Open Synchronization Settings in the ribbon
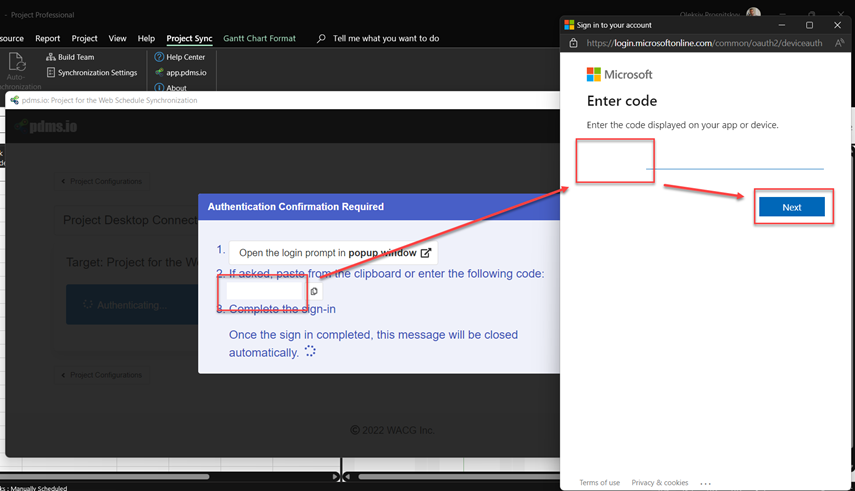Screen dimensions: 855x491 click(x=92, y=73)
